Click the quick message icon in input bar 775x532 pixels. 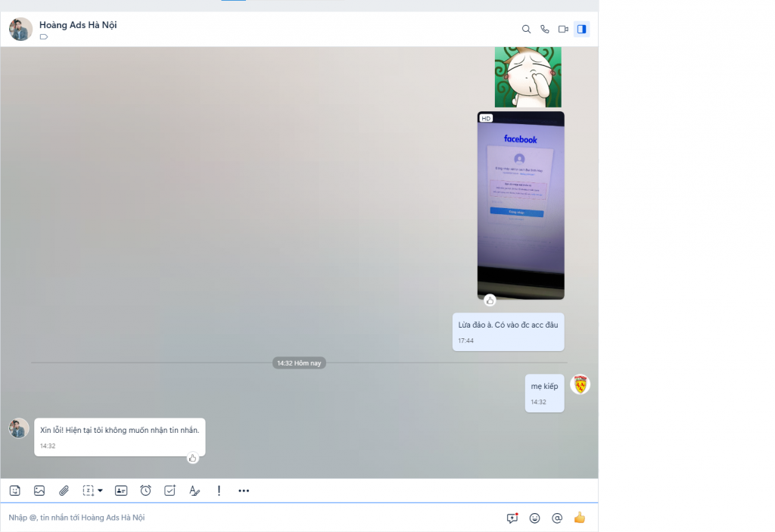(512, 518)
